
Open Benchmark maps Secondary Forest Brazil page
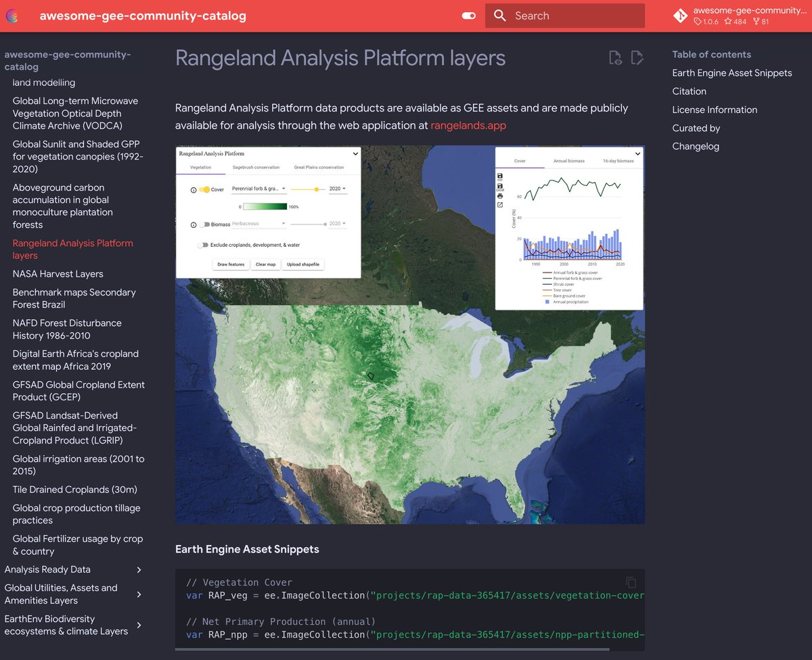(x=74, y=298)
